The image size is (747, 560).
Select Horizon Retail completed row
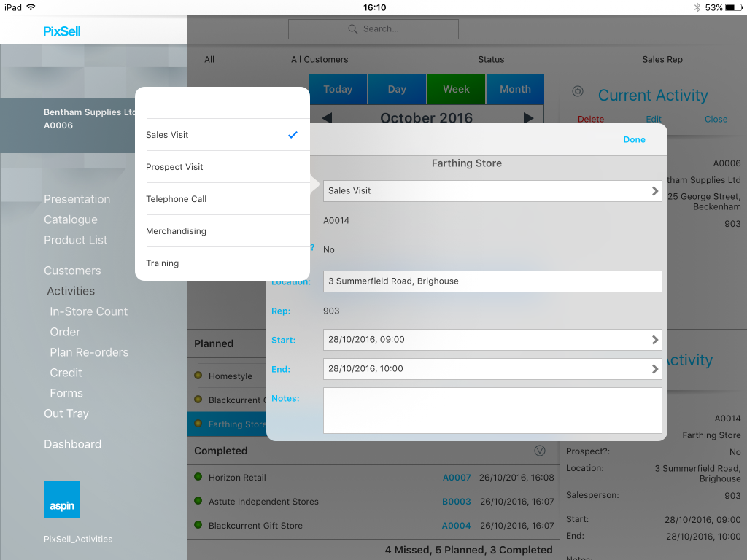click(x=373, y=478)
